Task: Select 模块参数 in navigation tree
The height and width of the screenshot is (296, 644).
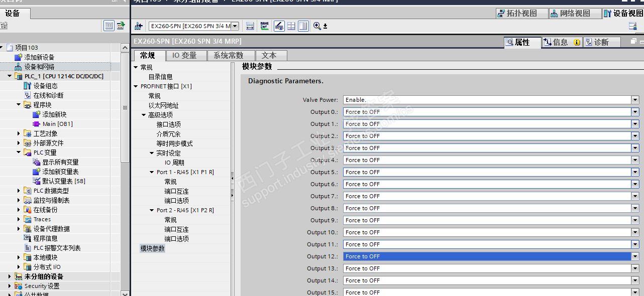Action: [152, 248]
